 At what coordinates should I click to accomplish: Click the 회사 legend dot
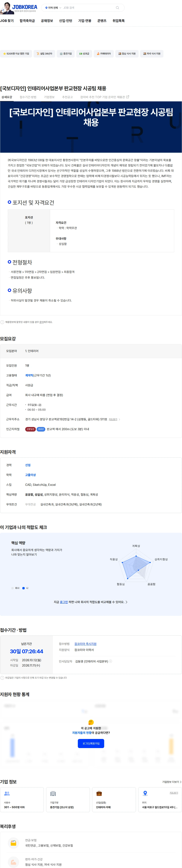point(13,588)
